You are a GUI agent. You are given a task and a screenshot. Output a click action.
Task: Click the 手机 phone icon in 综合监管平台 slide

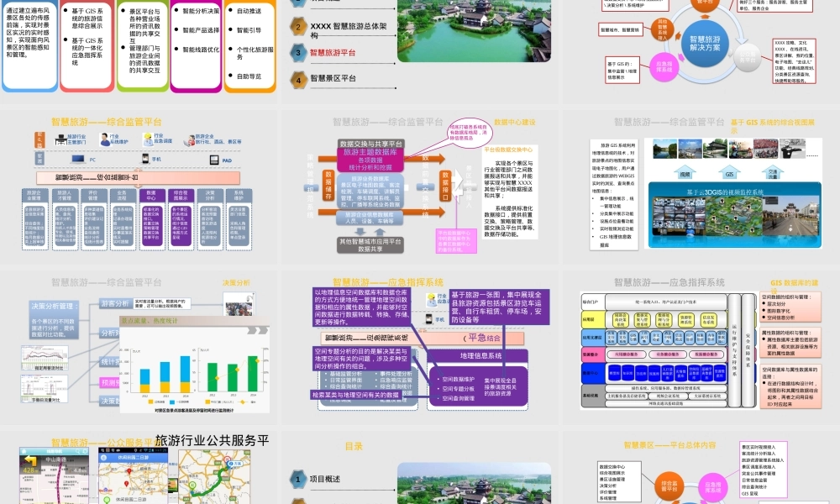[145, 159]
